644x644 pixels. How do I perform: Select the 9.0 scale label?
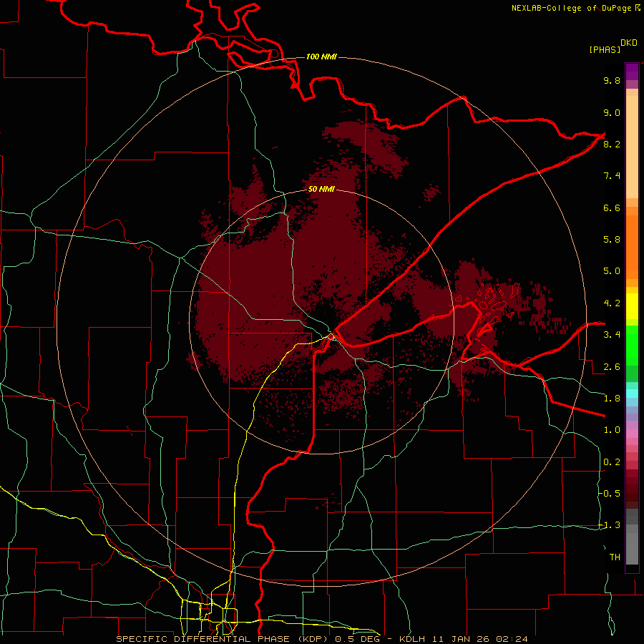[612, 112]
